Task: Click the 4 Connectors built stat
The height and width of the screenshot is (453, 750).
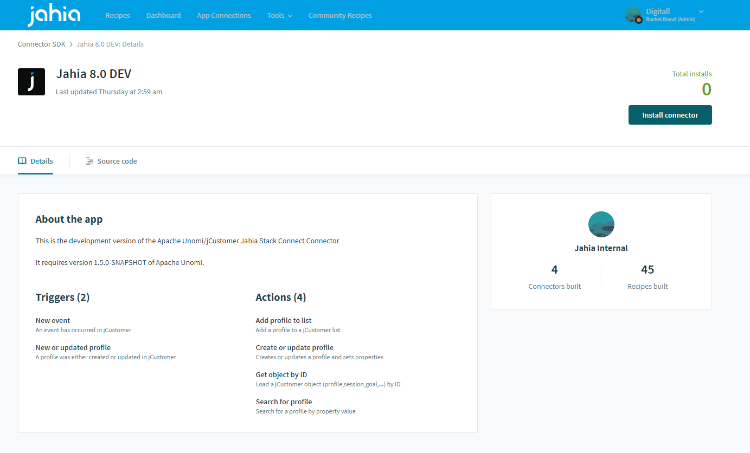Action: 554,277
